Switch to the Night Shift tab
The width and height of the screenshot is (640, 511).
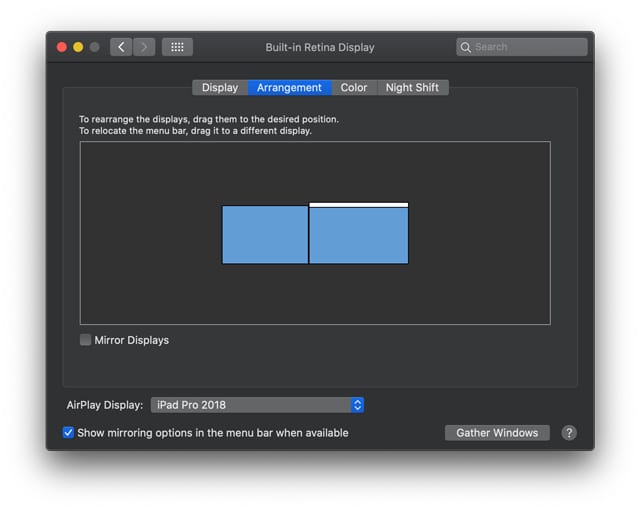pos(412,88)
